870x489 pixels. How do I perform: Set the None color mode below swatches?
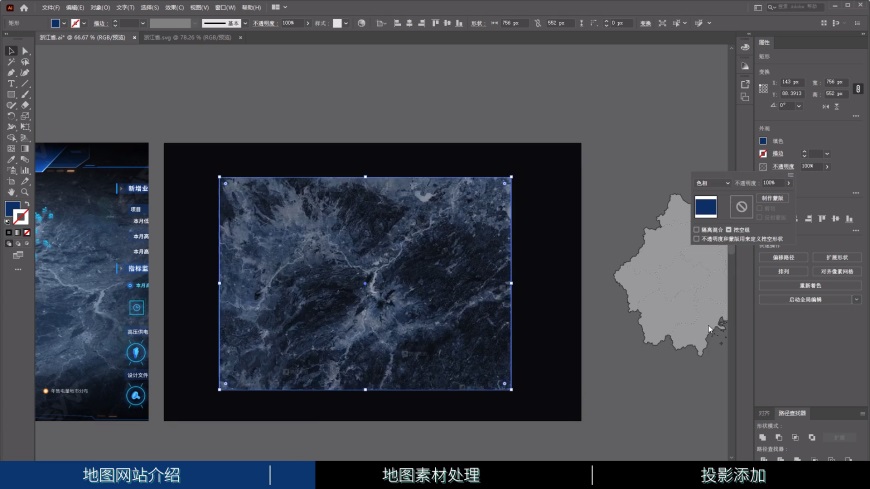point(27,233)
